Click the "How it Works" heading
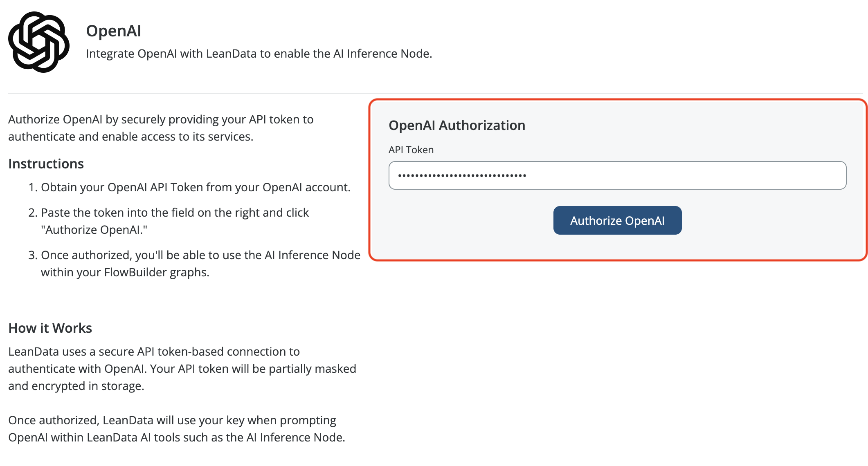 click(50, 328)
